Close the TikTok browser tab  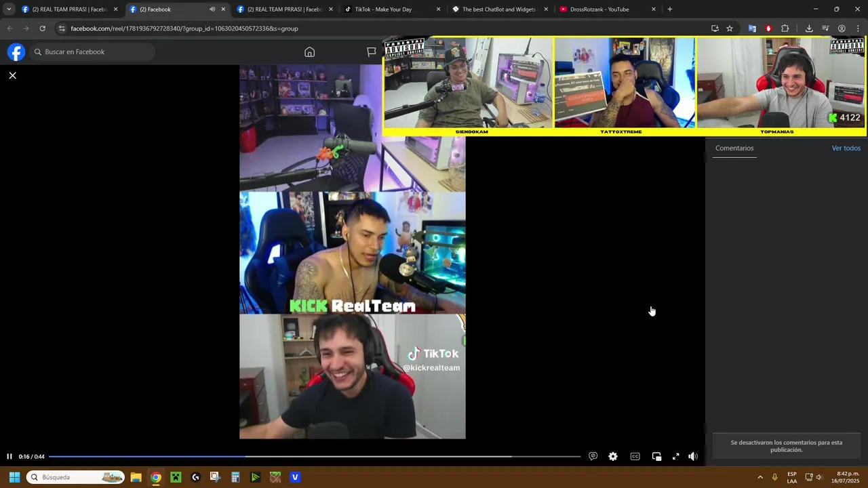point(438,9)
